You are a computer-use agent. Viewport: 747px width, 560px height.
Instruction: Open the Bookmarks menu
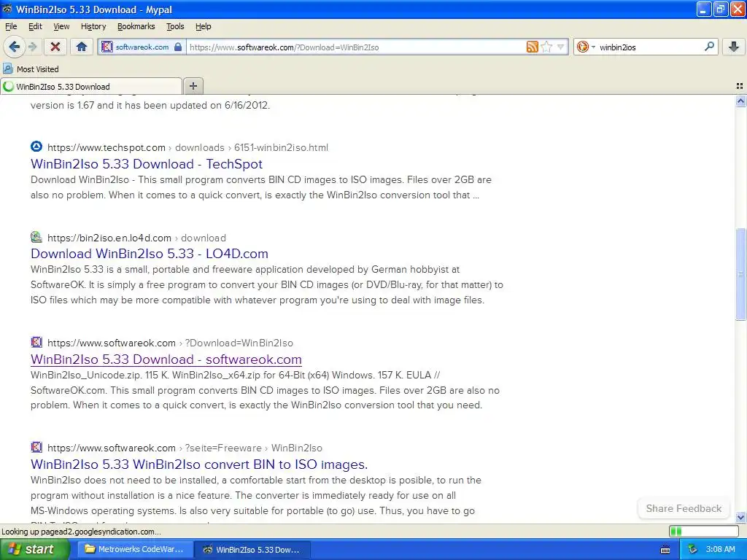(136, 27)
